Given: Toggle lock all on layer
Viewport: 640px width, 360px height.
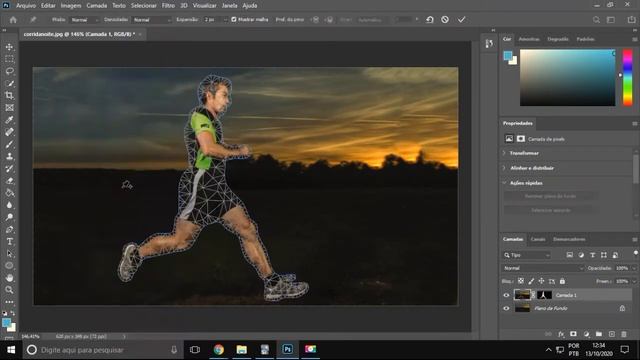Looking at the screenshot, I should (562, 281).
